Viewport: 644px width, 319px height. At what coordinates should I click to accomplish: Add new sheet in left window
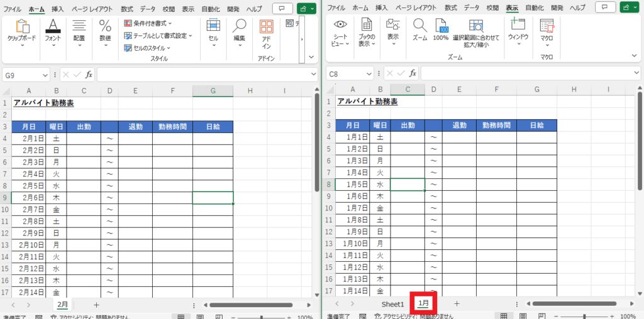coord(96,305)
